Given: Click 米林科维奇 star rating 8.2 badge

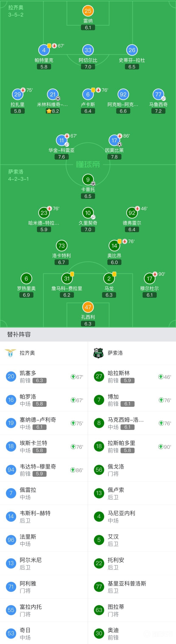Looking at the screenshot, I should click(53, 111).
